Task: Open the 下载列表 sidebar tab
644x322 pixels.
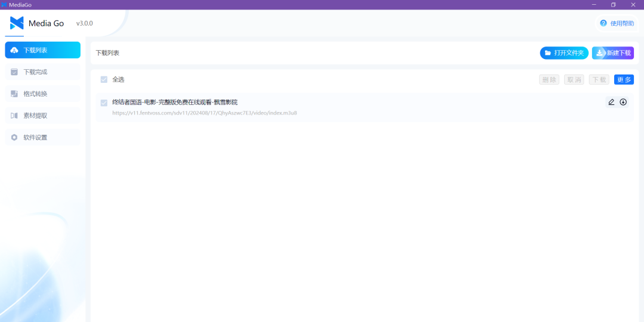Action: [43, 50]
